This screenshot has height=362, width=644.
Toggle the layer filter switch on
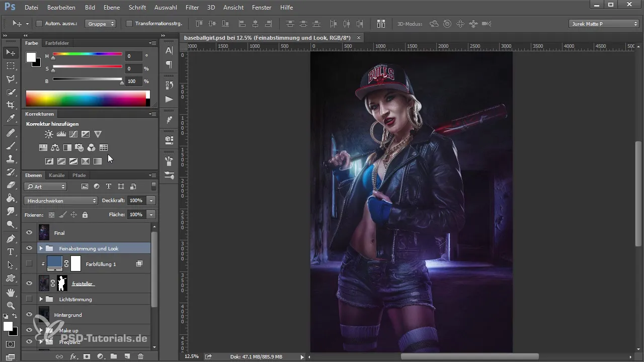point(153,186)
